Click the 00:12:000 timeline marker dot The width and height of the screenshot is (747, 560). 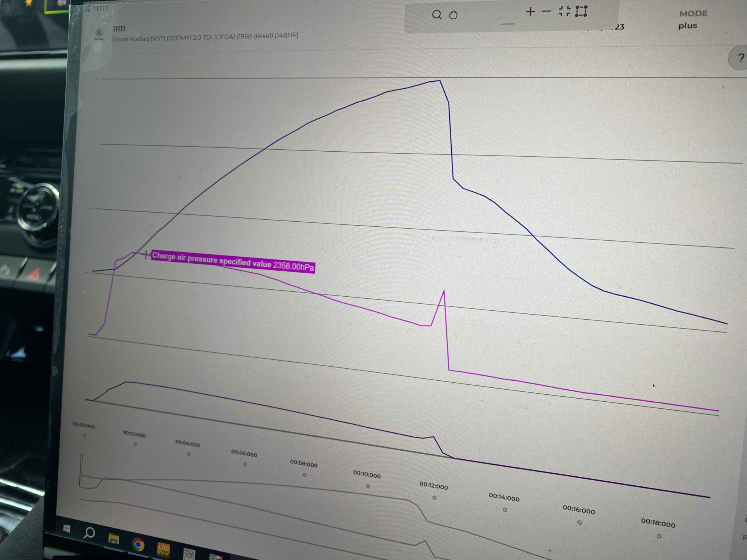tap(435, 498)
